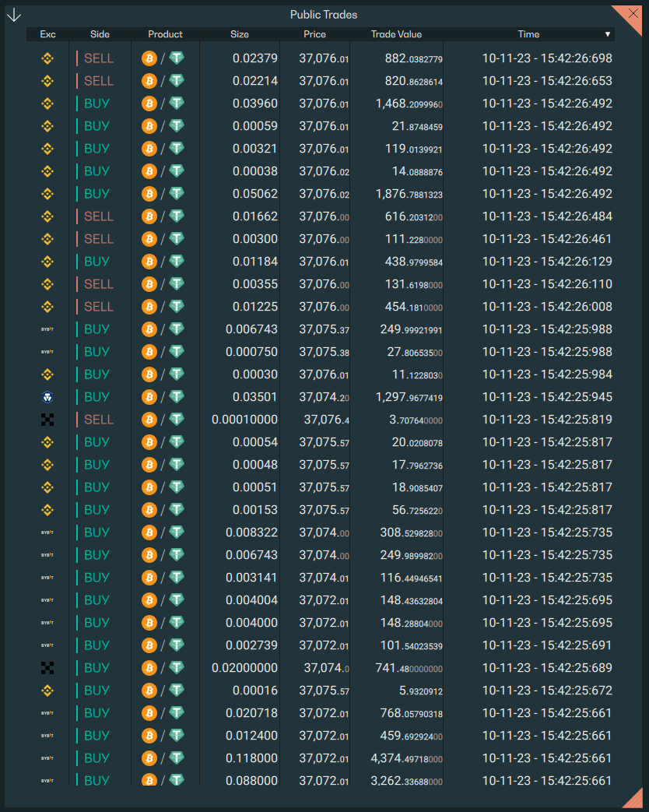Image resolution: width=649 pixels, height=812 pixels.
Task: Click the Trade Value column header
Action: point(396,34)
